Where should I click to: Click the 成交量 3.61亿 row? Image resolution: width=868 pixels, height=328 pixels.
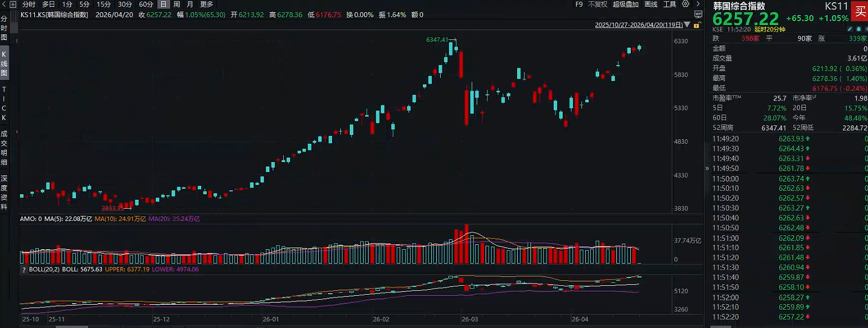point(790,58)
